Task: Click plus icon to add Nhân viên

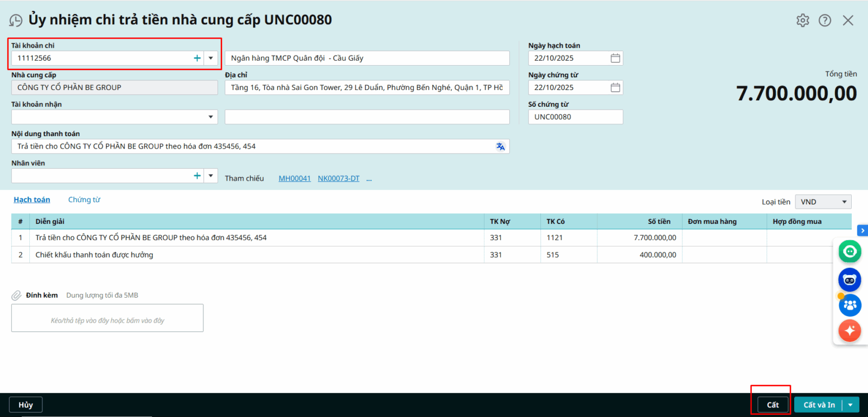Action: (x=197, y=176)
